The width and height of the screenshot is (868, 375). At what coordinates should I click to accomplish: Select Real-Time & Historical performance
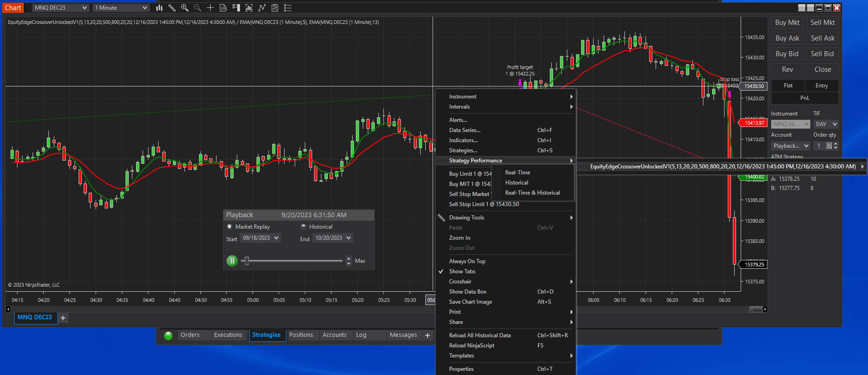point(533,193)
